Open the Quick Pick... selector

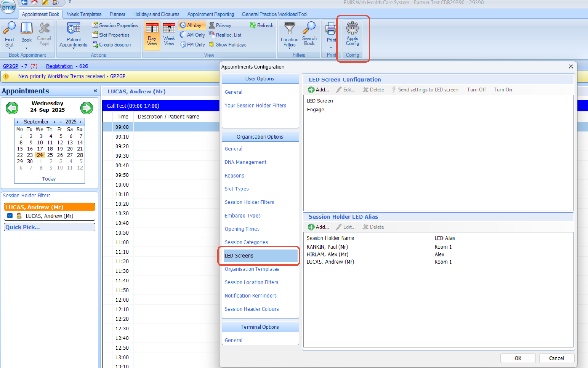click(50, 227)
